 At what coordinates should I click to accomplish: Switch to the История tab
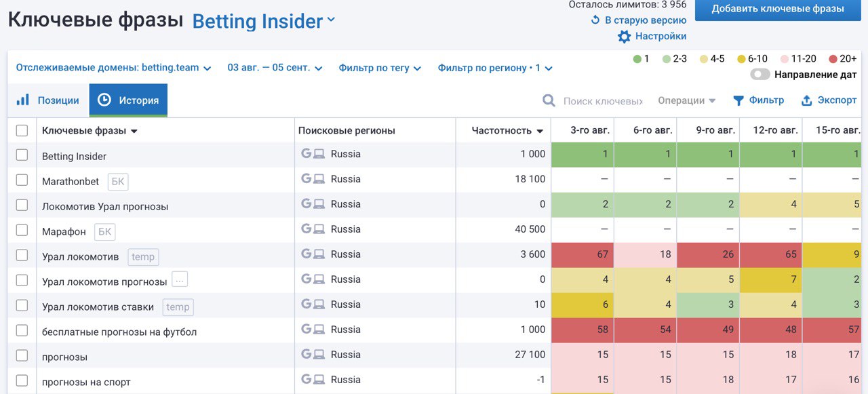click(x=128, y=100)
